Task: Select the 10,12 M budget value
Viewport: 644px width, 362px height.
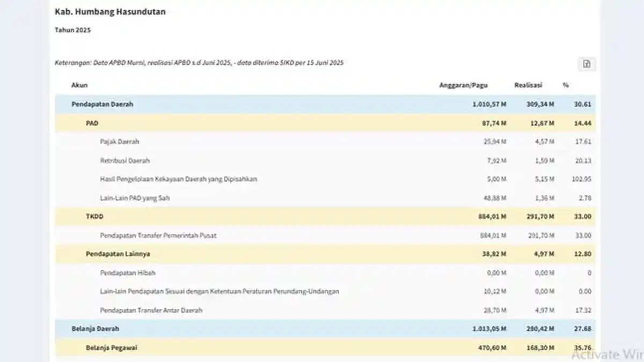Action: (x=495, y=292)
